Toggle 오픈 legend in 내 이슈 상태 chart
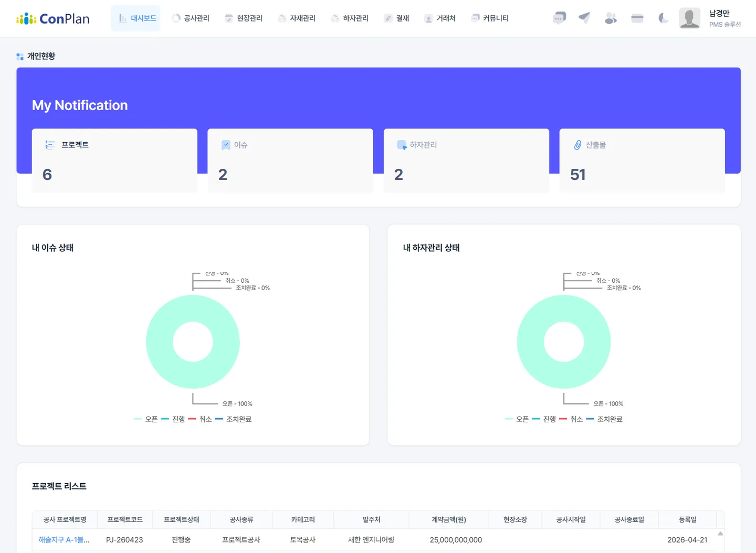 click(146, 419)
